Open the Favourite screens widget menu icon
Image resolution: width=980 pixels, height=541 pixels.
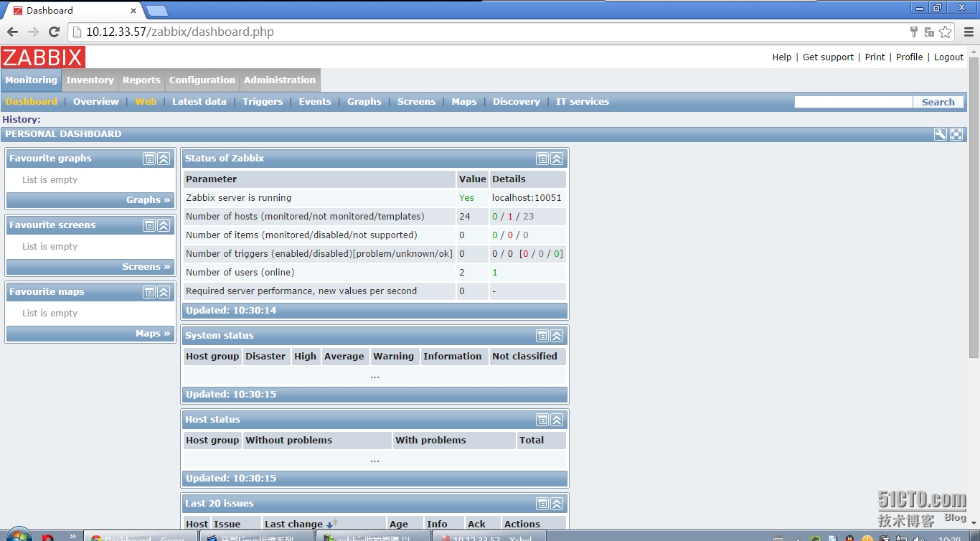point(149,225)
